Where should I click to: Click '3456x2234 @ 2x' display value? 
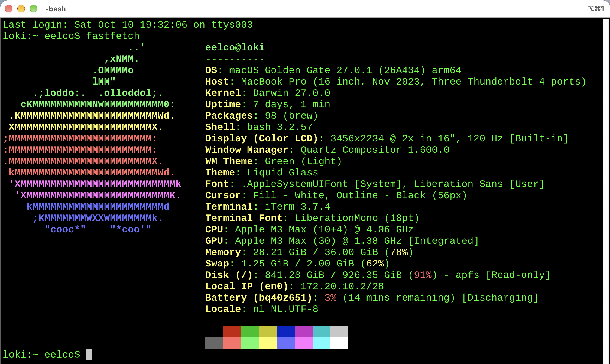[x=372, y=138]
